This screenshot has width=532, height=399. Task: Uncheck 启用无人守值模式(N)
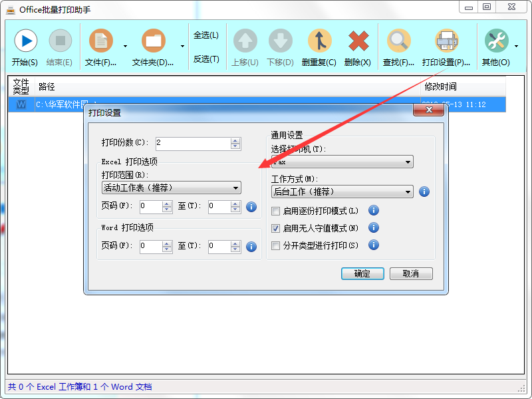tap(276, 228)
